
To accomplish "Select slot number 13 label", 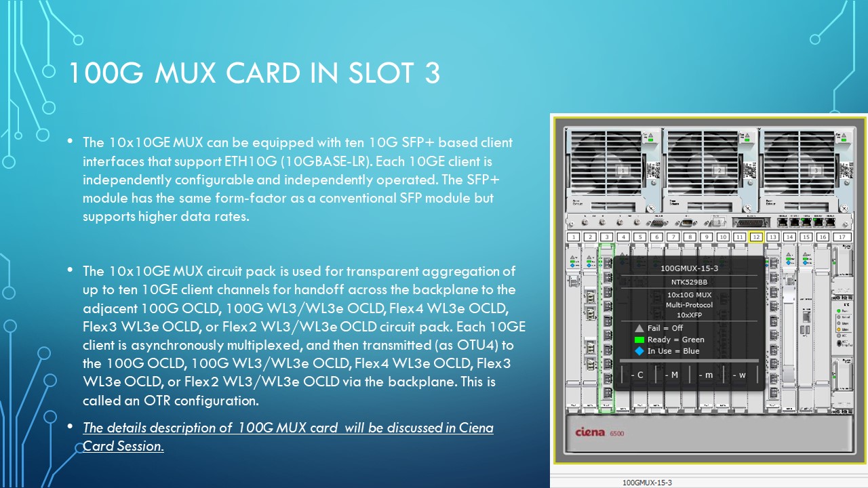I will coord(773,237).
